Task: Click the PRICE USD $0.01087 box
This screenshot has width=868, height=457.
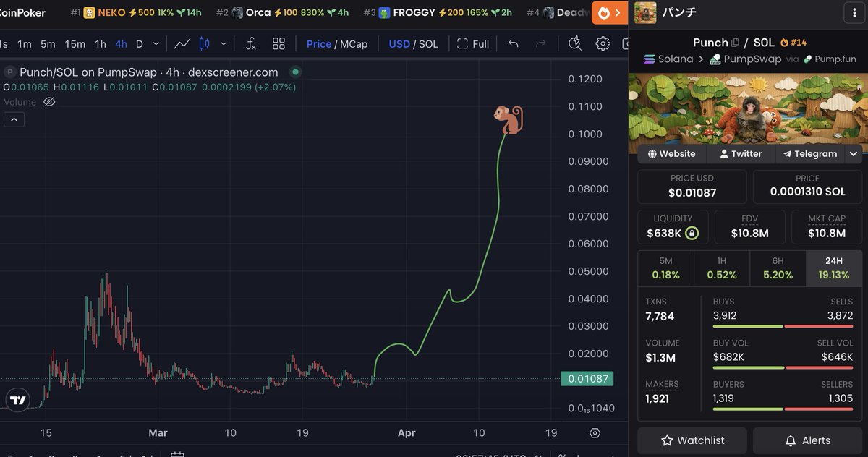Action: (x=692, y=187)
